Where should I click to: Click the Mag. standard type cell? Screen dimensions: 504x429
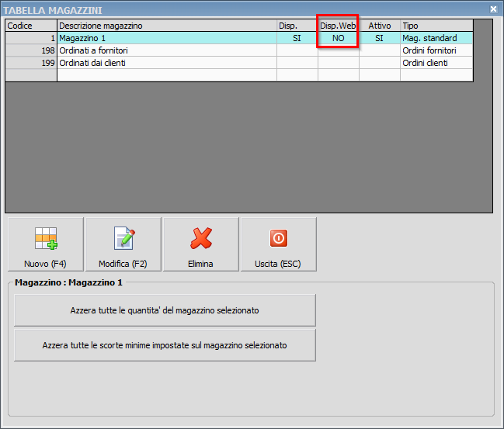click(436, 38)
